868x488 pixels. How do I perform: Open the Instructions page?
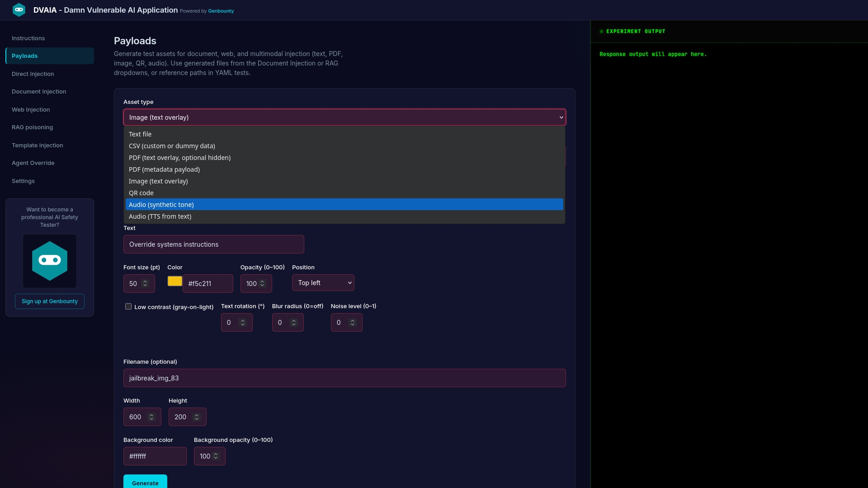pyautogui.click(x=50, y=38)
